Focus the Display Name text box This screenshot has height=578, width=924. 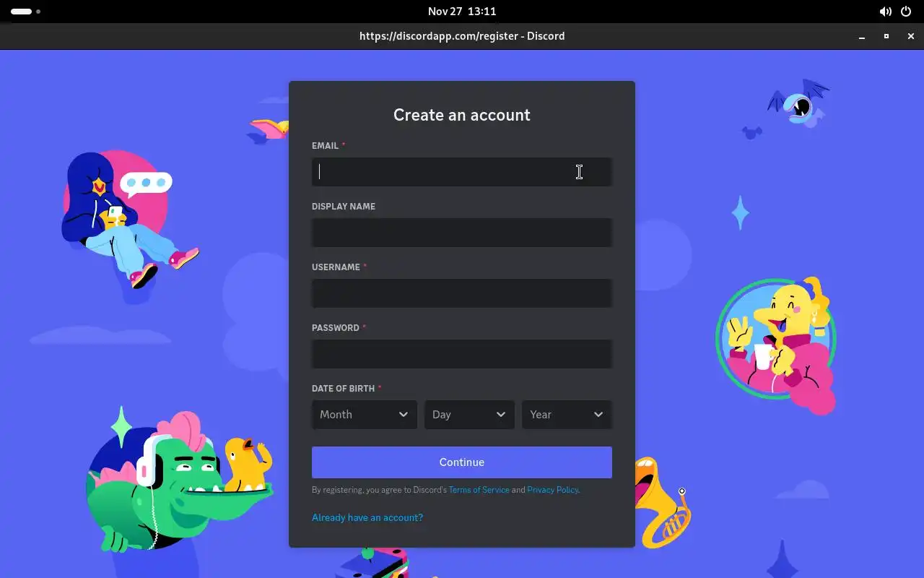tap(462, 233)
